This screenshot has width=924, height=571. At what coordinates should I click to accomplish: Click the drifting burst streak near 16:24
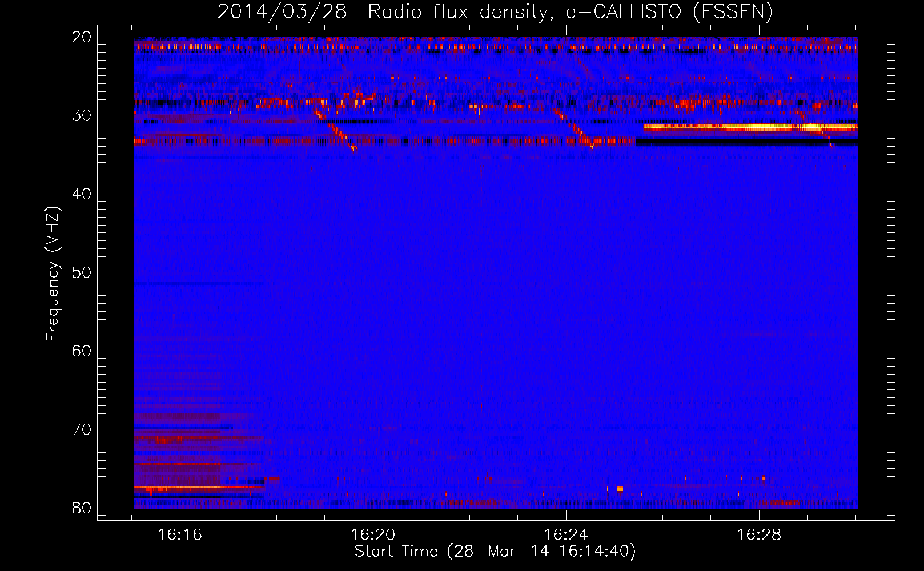(576, 129)
